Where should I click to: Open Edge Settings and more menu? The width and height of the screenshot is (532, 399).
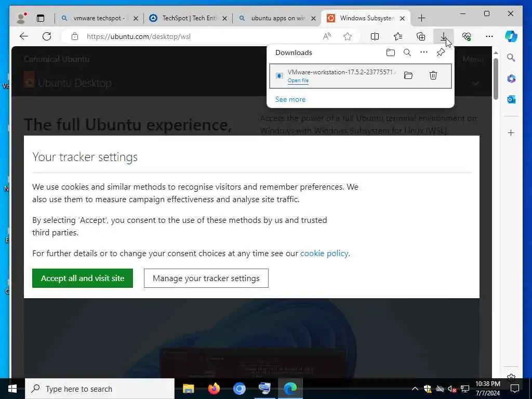pyautogui.click(x=489, y=36)
